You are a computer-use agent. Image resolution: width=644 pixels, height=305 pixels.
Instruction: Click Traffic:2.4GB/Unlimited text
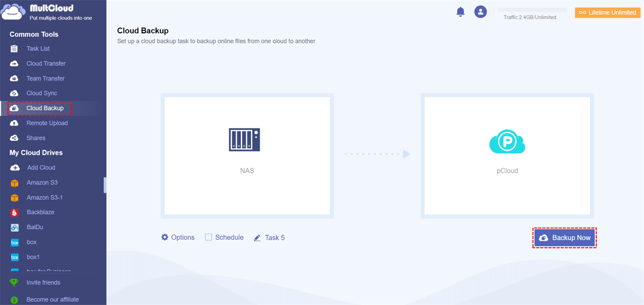[x=530, y=17]
